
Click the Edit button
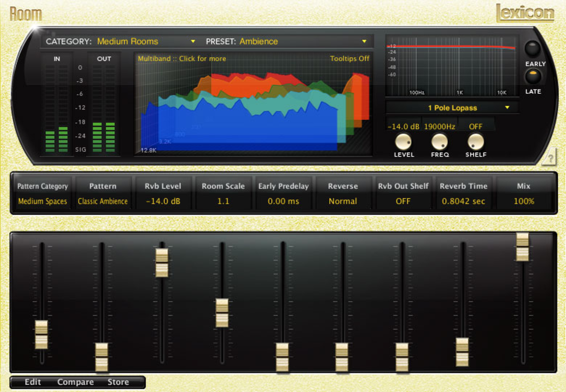click(x=33, y=382)
